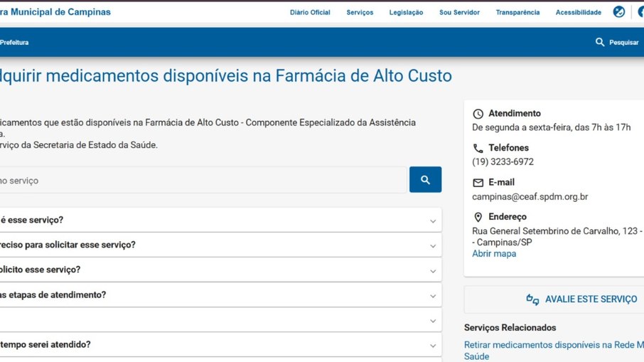The width and height of the screenshot is (644, 362).
Task: Click the 'Serviços Relacionados' heading
Action: pos(510,327)
